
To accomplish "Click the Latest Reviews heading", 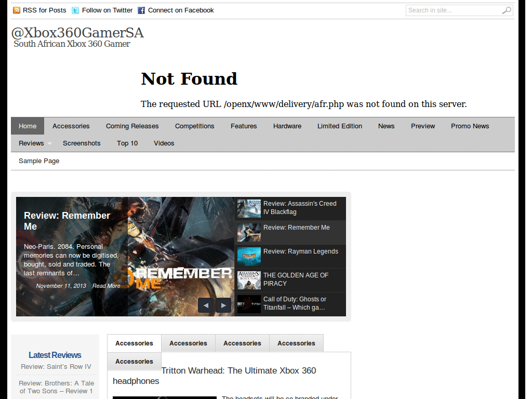I will 55,355.
